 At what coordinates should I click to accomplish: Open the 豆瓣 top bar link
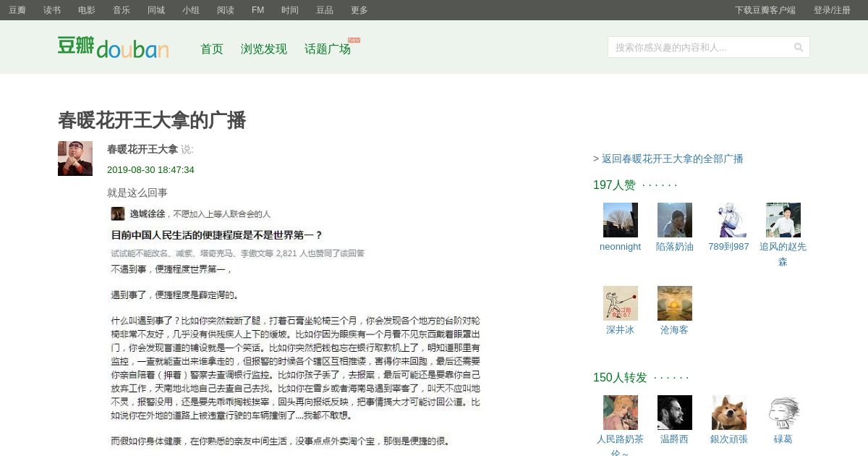(17, 10)
